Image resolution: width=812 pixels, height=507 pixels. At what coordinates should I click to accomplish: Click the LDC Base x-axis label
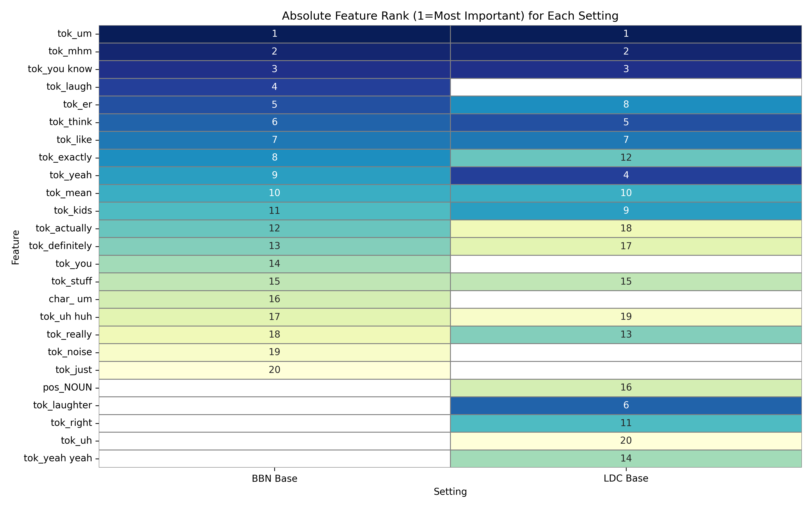coord(626,479)
